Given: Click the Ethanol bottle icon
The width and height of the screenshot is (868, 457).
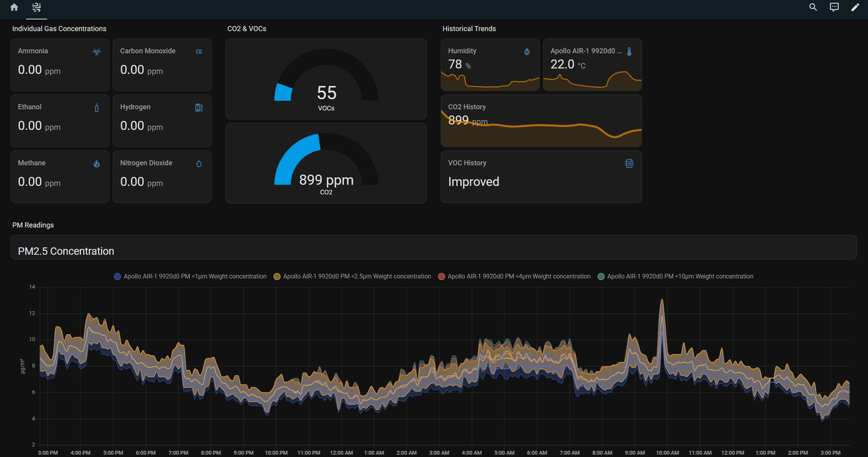Looking at the screenshot, I should click(x=96, y=108).
